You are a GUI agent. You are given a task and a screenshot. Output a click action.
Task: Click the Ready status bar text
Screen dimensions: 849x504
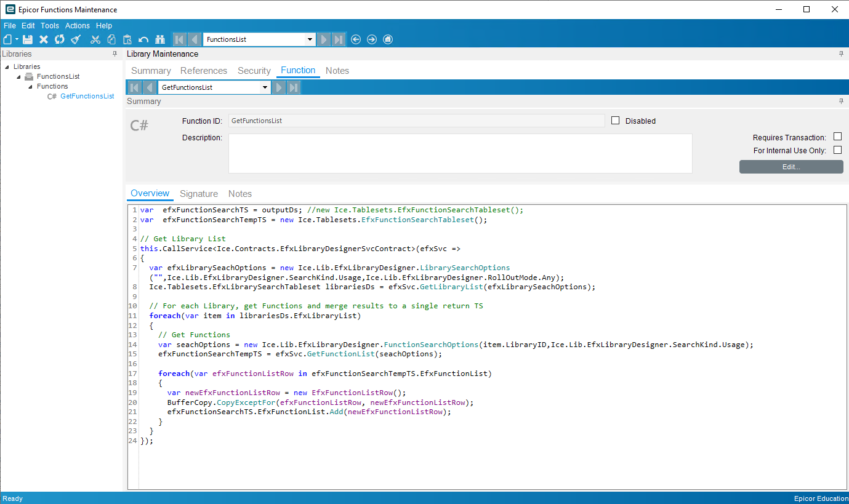(x=12, y=498)
